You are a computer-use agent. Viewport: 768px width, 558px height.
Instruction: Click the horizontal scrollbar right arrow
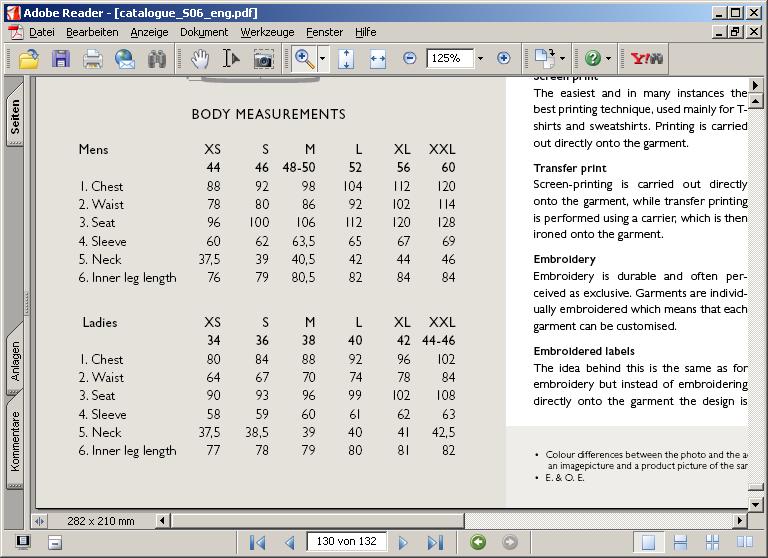[740, 520]
